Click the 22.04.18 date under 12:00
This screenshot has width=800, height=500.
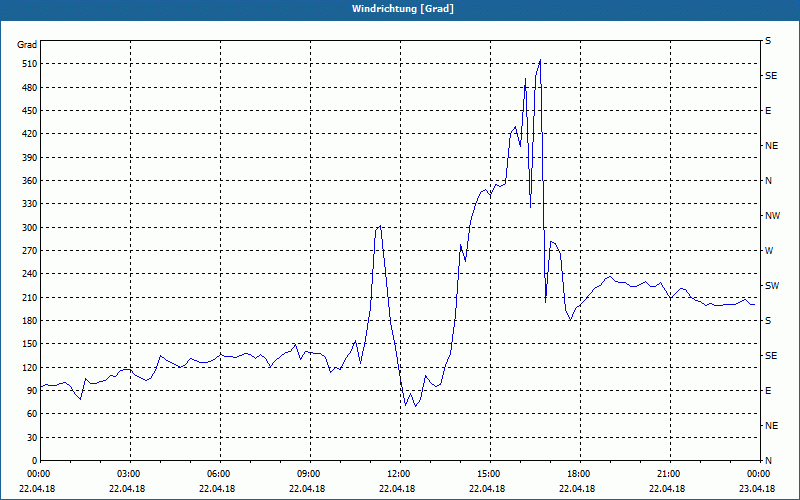[397, 489]
